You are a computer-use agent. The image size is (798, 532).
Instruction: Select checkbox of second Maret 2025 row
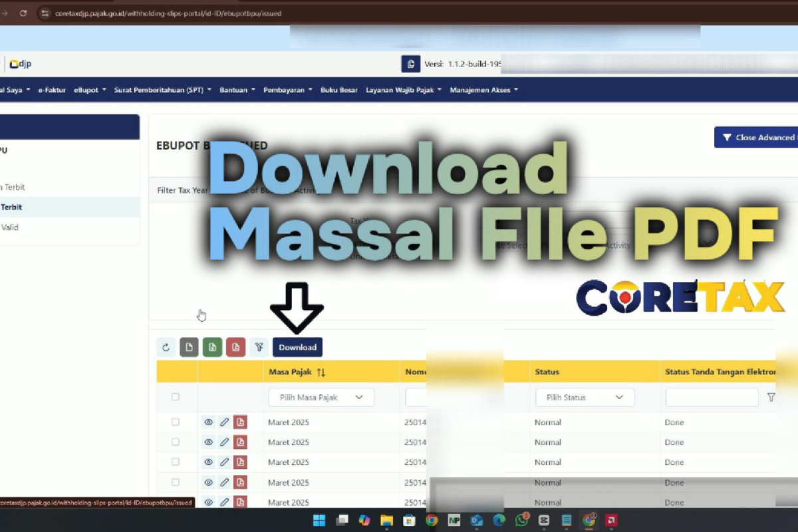pyautogui.click(x=176, y=442)
